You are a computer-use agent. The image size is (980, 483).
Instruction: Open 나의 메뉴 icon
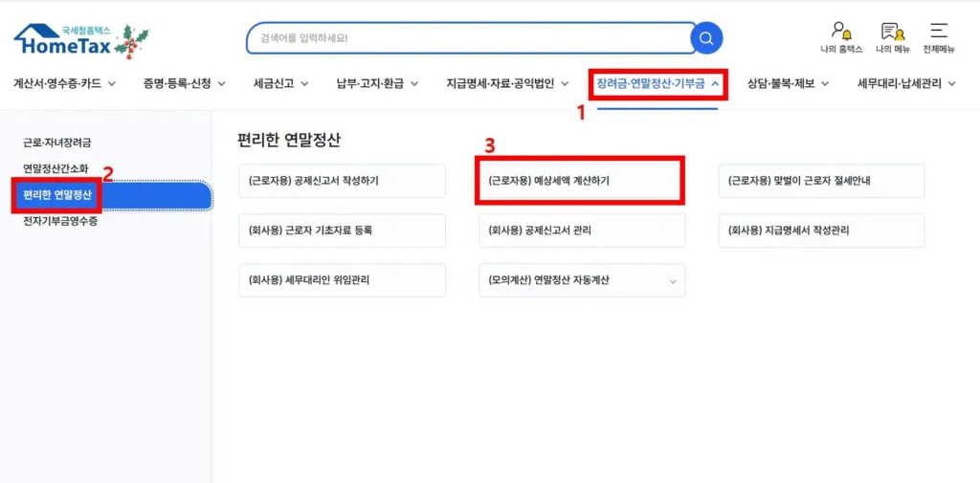tap(893, 37)
